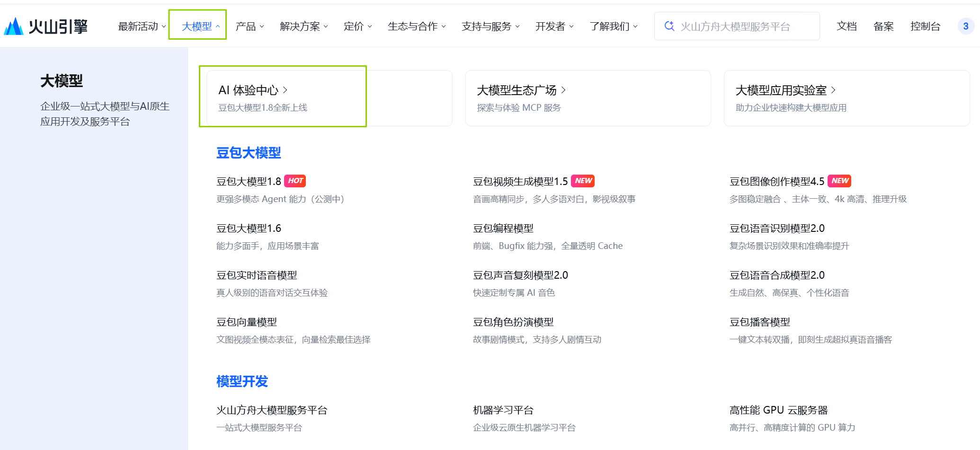Open the 开发者 navigation menu

(554, 26)
